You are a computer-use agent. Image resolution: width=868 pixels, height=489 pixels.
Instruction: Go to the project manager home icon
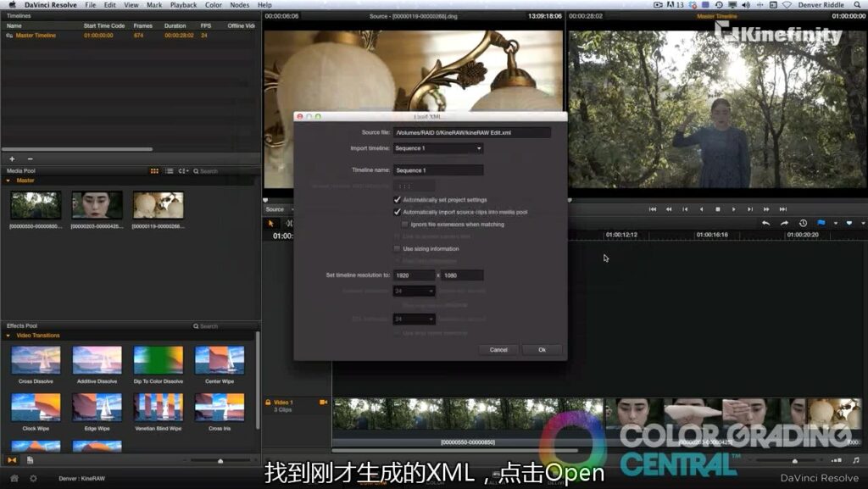point(14,478)
